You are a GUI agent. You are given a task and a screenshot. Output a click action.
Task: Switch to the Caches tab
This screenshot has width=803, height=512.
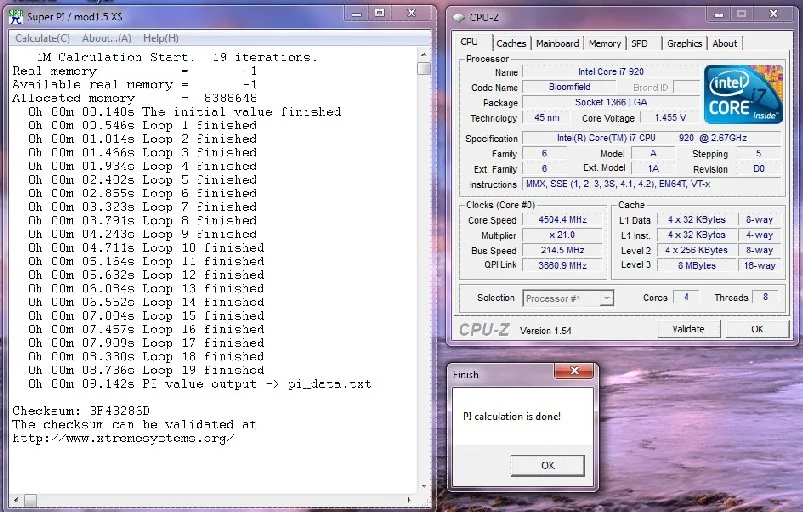(511, 44)
